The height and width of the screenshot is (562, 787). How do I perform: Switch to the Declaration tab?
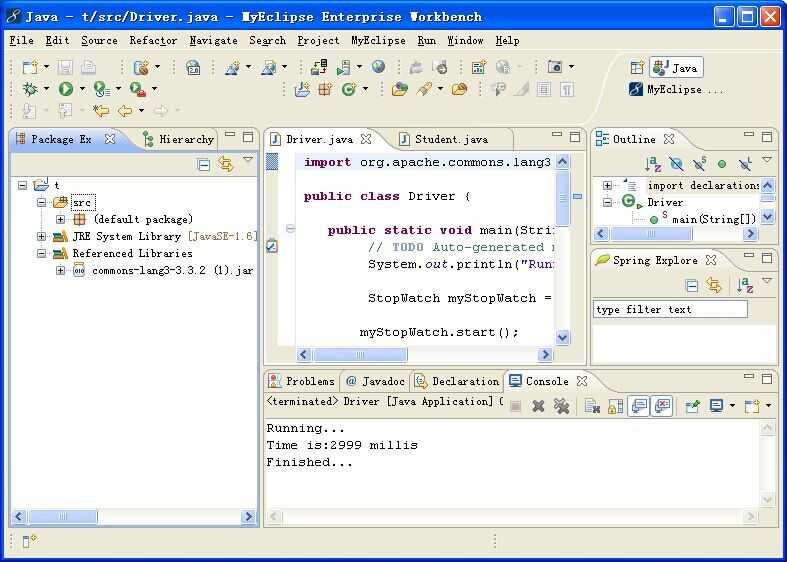[457, 381]
